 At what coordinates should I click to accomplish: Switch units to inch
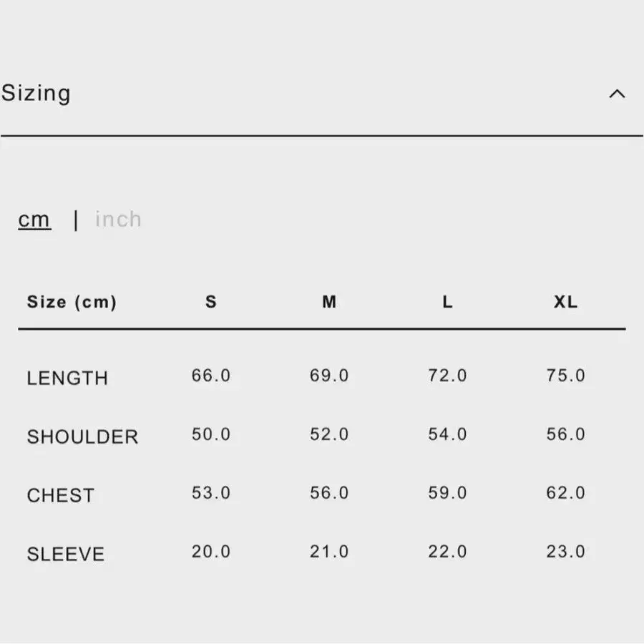click(118, 219)
